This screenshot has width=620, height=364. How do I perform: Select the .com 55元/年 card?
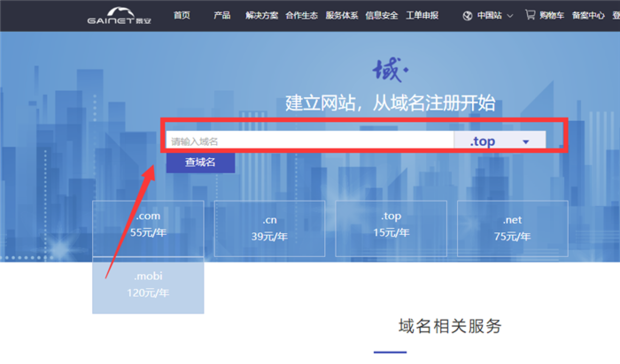[148, 228]
